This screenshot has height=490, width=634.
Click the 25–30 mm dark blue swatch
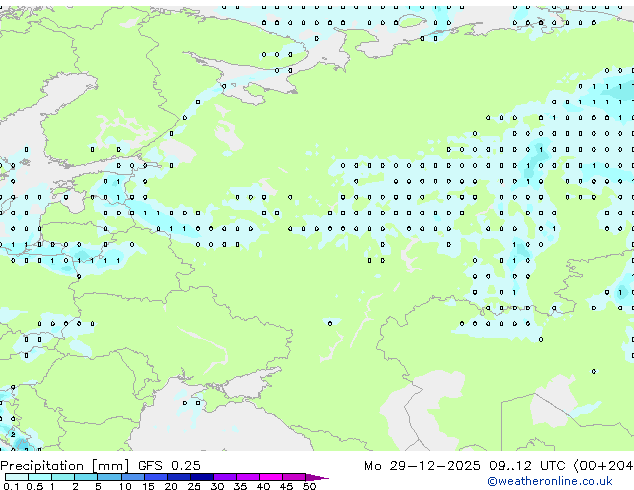[x=201, y=477]
